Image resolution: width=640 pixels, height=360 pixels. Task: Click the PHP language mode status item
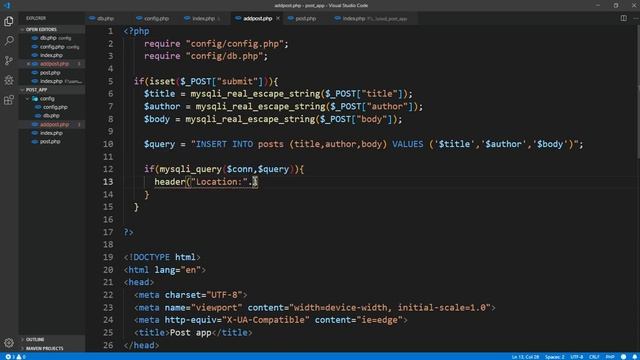tap(610, 357)
